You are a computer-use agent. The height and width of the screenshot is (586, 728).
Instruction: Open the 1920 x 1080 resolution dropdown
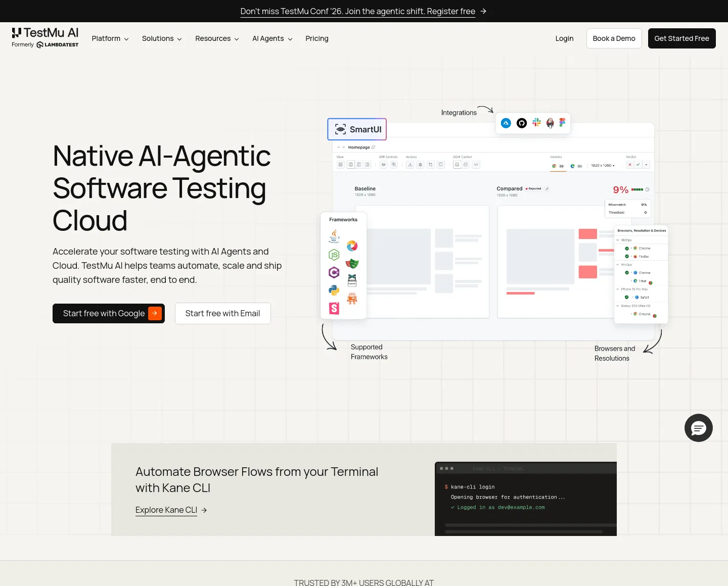point(603,166)
